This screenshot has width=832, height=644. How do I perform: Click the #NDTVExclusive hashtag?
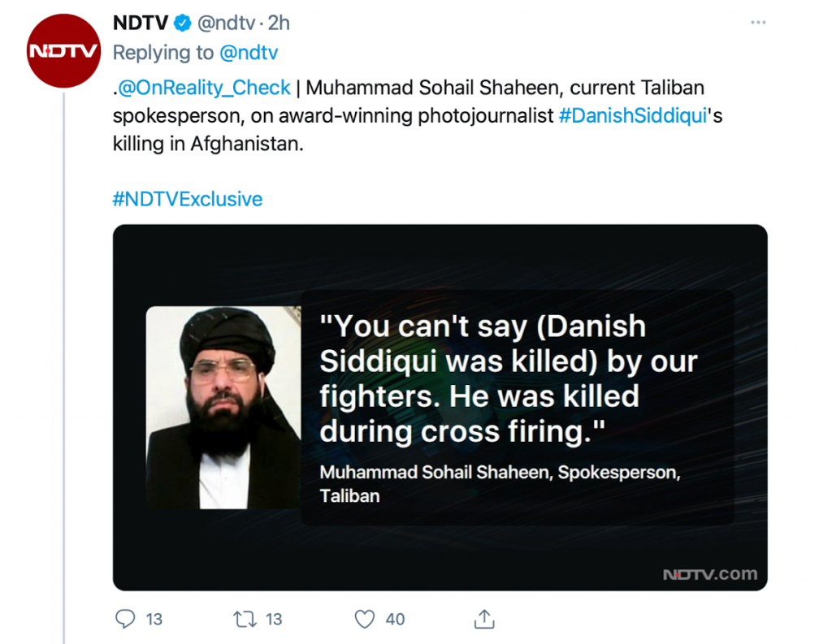[x=188, y=199]
